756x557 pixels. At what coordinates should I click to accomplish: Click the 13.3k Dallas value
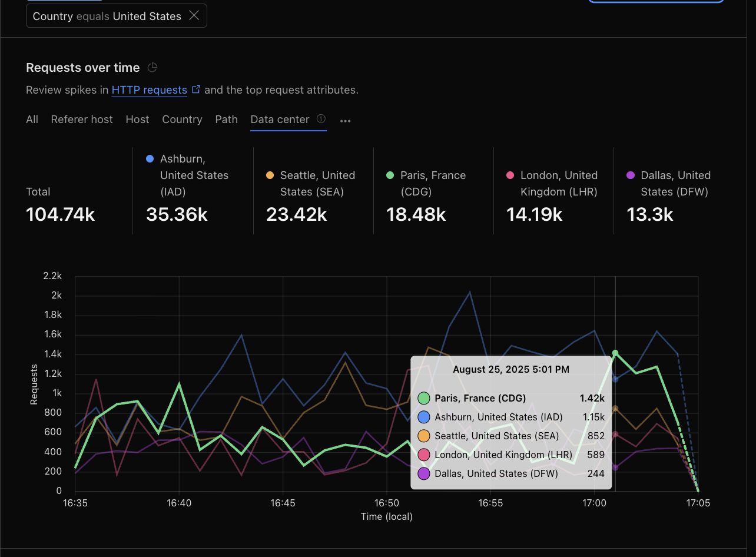click(x=650, y=214)
